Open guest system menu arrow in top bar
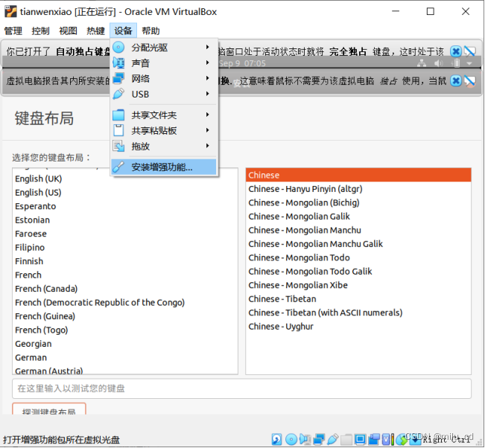 click(469, 63)
